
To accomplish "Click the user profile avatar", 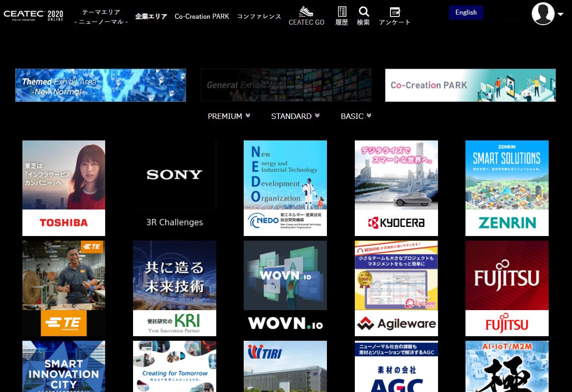I will tap(543, 14).
